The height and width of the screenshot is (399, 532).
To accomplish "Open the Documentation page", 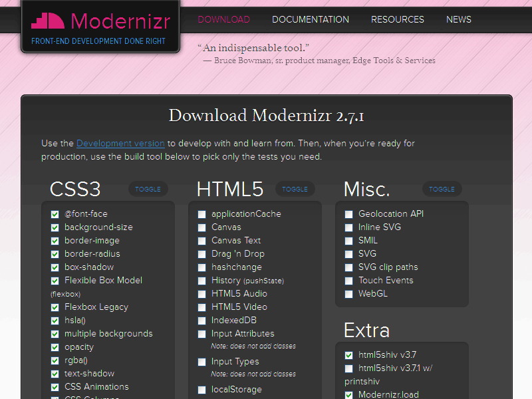I will 310,19.
